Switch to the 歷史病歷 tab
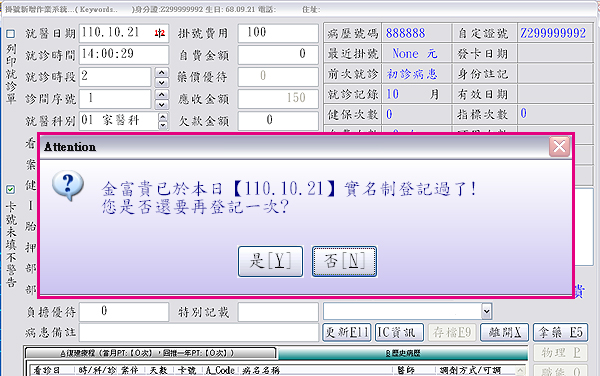The width and height of the screenshot is (600, 376). tap(403, 353)
